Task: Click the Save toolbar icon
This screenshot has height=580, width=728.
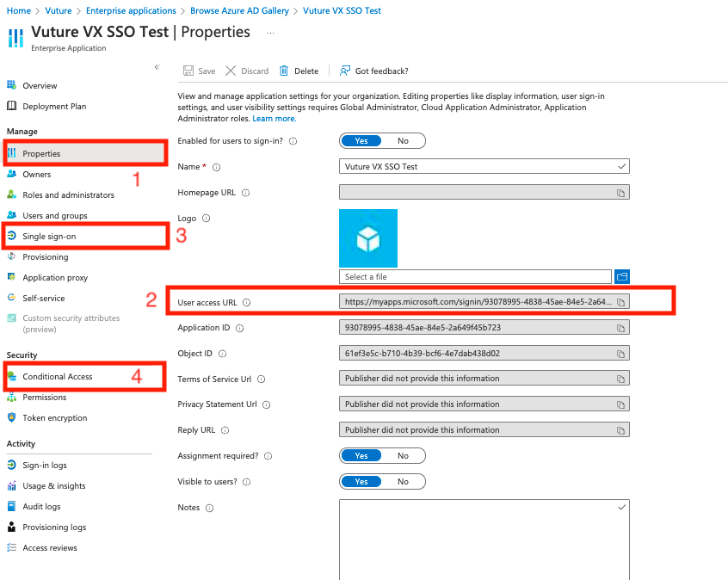Action: point(188,71)
